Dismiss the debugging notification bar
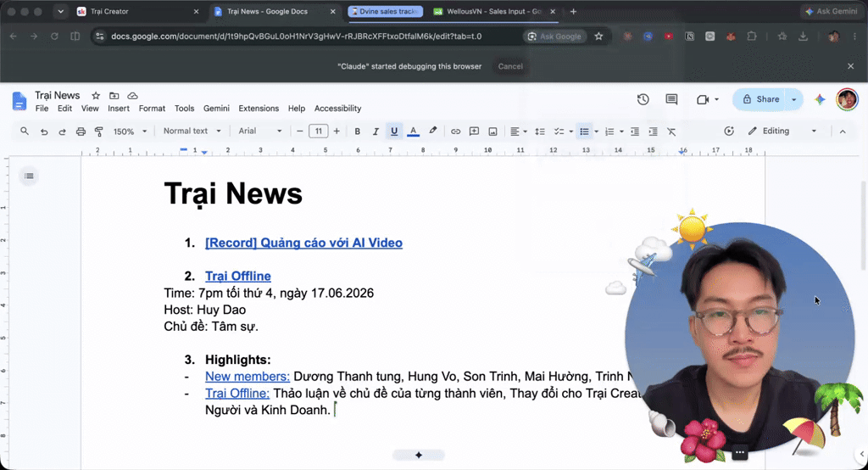Image resolution: width=868 pixels, height=470 pixels. (x=851, y=66)
